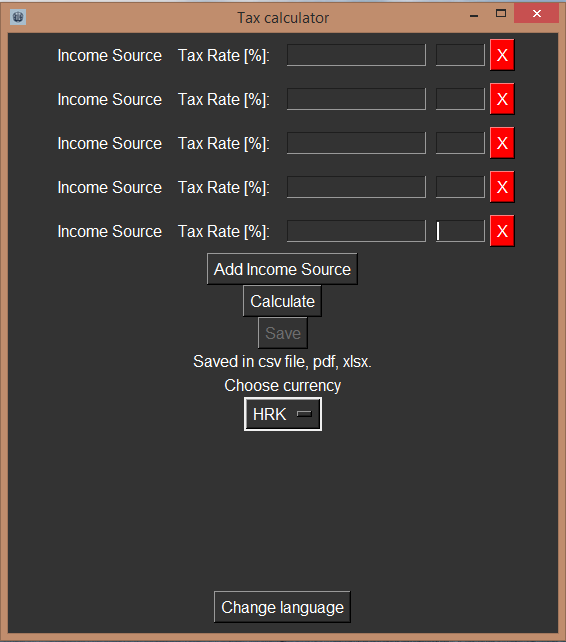Remove the fifth income source row
The height and width of the screenshot is (642, 566).
point(502,231)
